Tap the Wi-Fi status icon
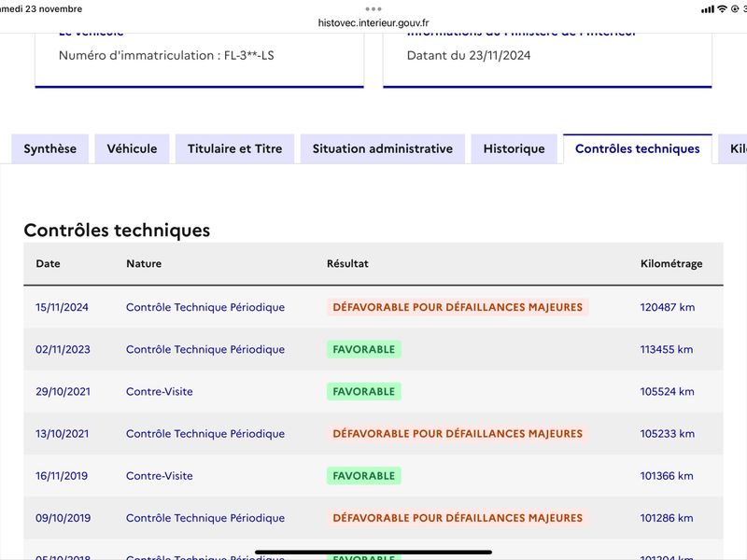 tap(722, 8)
